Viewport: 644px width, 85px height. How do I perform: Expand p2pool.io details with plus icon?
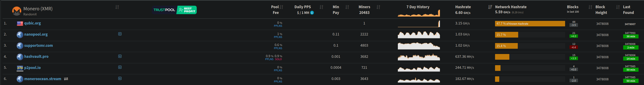(120, 67)
